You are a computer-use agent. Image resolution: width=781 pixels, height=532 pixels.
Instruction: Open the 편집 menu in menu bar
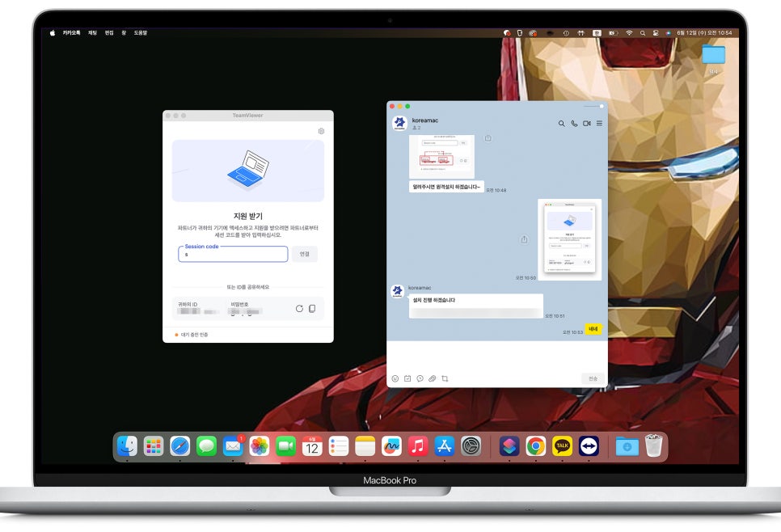click(109, 33)
